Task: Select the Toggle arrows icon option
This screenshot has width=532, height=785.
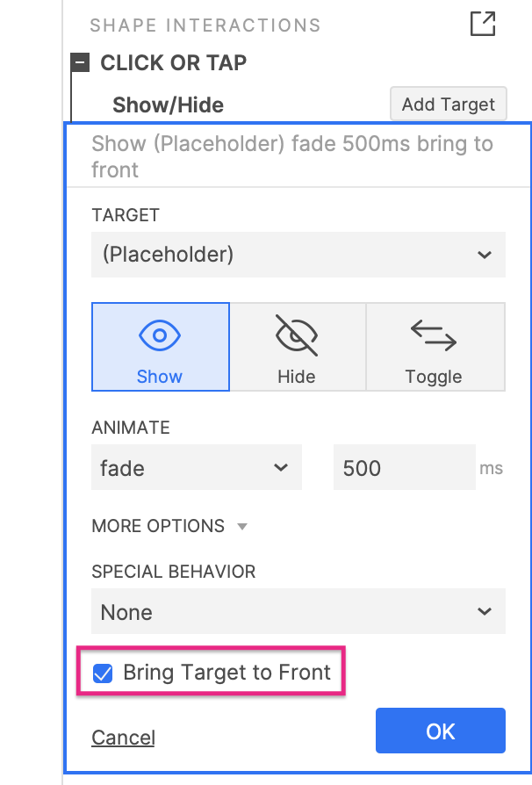Action: (x=435, y=347)
